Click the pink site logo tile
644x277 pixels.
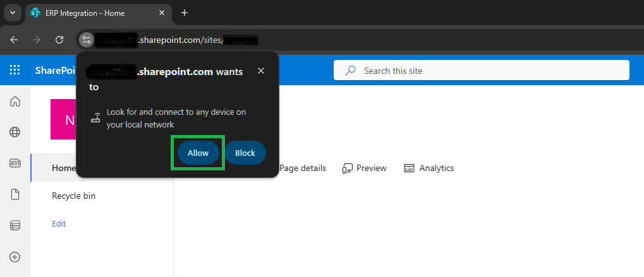64,119
